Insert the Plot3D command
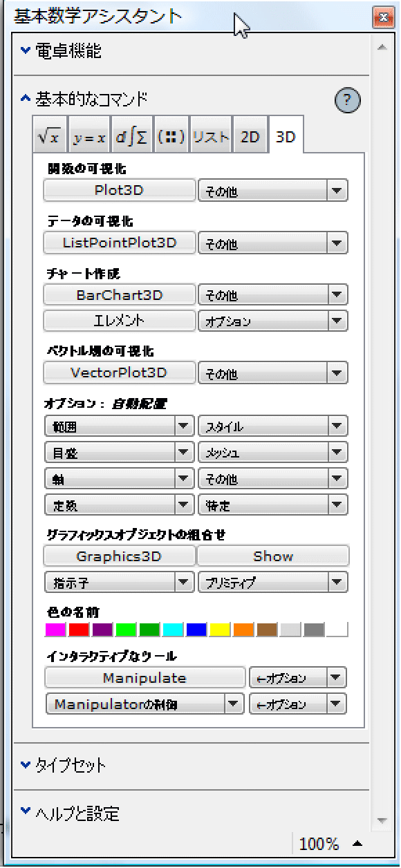Viewport: 401px width, 868px height. coord(120,190)
